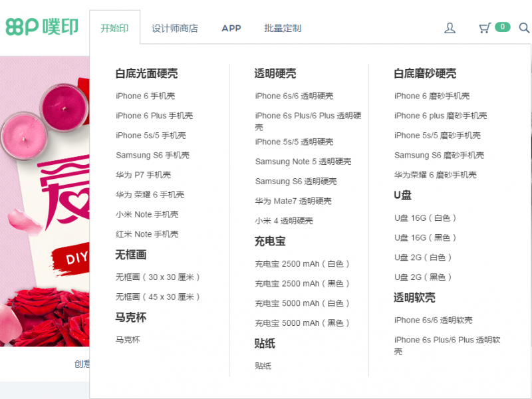Choose the 贴纸 product link

pyautogui.click(x=263, y=366)
